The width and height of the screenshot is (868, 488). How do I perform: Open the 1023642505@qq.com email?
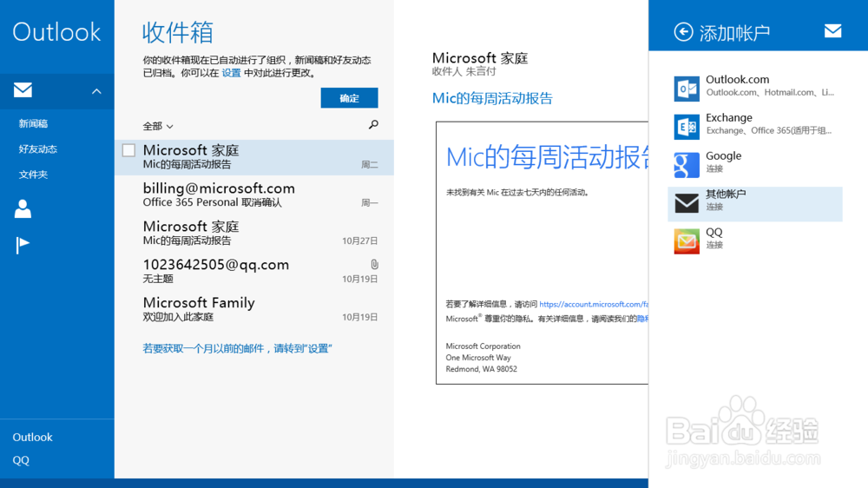coord(254,272)
